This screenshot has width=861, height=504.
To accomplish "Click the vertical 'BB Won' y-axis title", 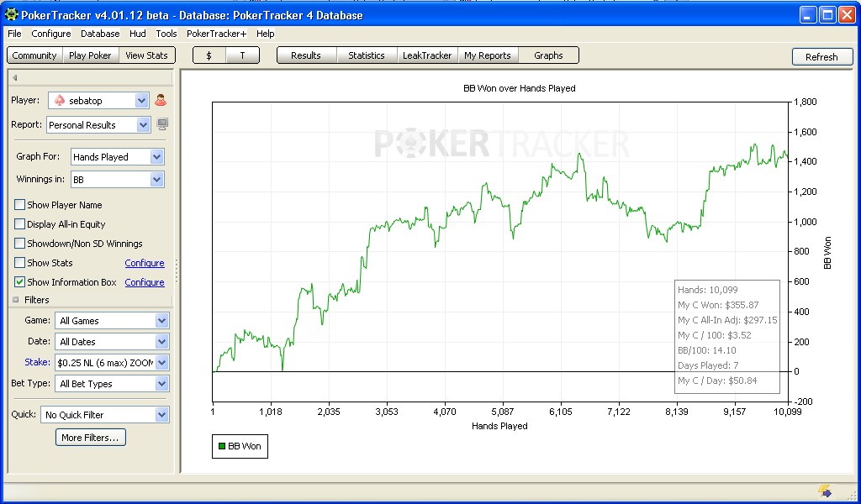I will (827, 253).
